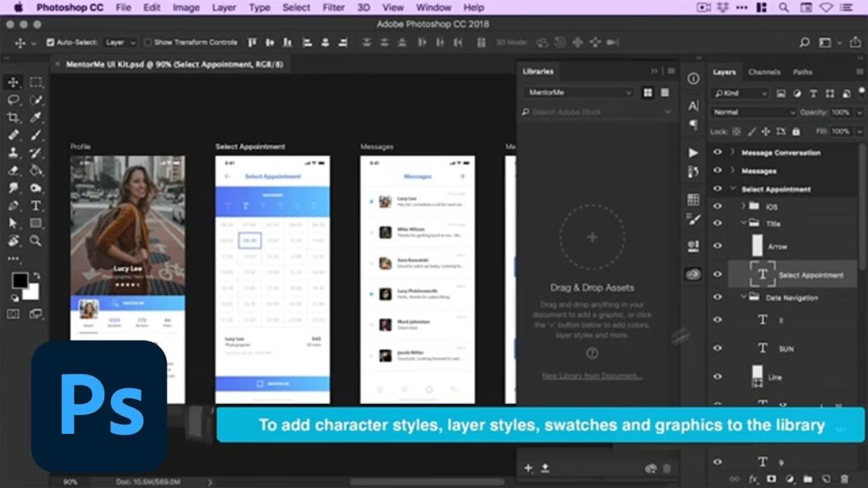Click New Library from Document link
This screenshot has height=488, width=868.
pyautogui.click(x=592, y=376)
